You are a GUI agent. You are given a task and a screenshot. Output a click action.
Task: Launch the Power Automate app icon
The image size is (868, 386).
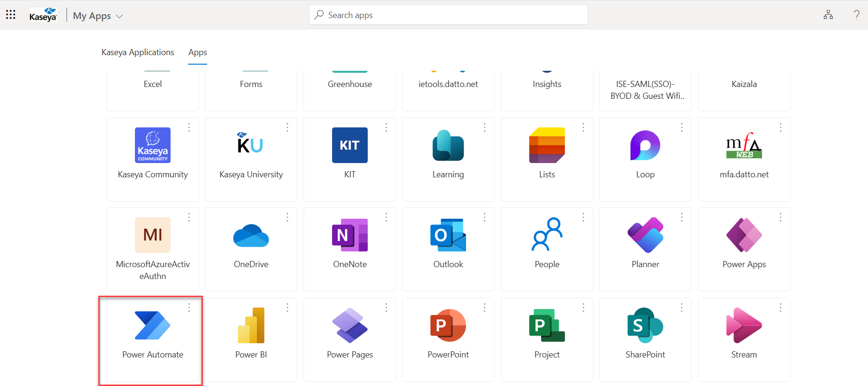point(153,325)
